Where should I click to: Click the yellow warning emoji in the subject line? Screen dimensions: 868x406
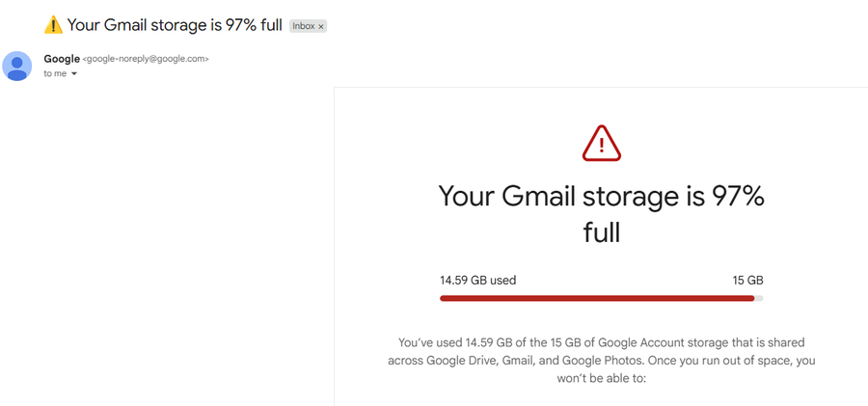[53, 25]
